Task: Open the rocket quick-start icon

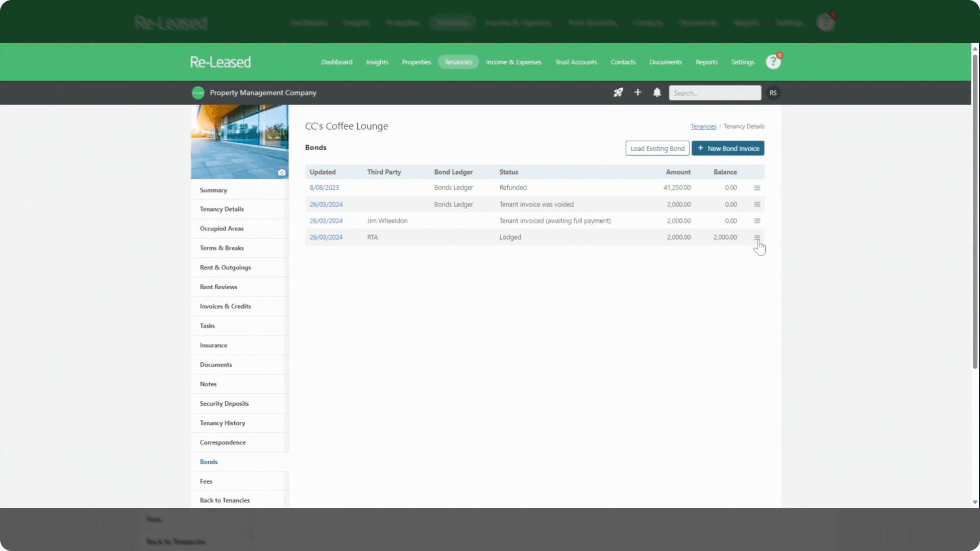Action: coord(618,92)
